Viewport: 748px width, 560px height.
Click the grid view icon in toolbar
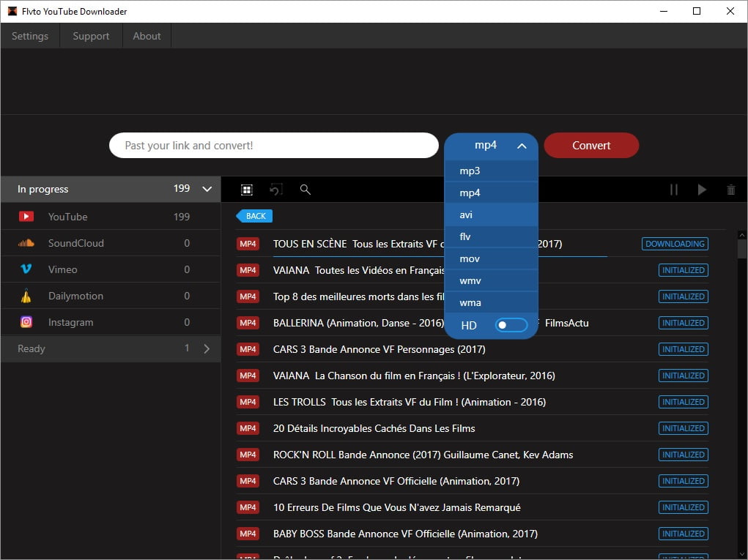pos(247,190)
